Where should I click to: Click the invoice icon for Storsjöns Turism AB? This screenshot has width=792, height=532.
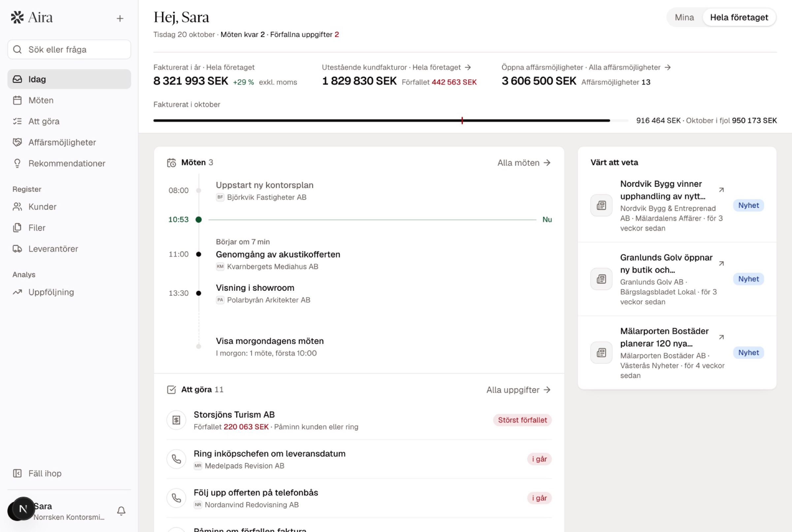[x=176, y=420]
